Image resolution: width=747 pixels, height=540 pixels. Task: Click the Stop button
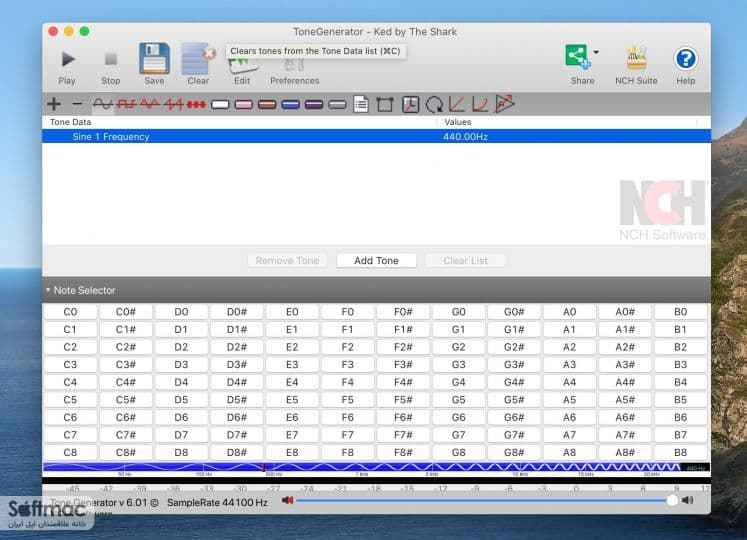click(111, 65)
